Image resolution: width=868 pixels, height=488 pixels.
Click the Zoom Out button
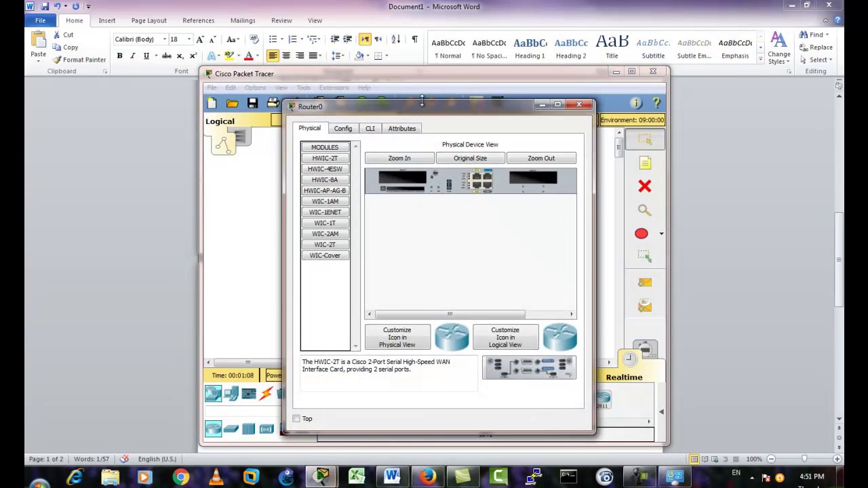[541, 158]
